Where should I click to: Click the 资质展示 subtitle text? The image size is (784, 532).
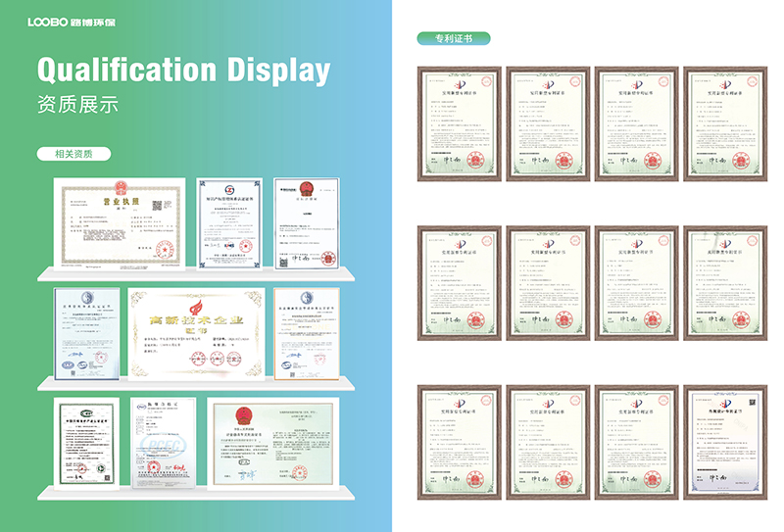pos(77,105)
